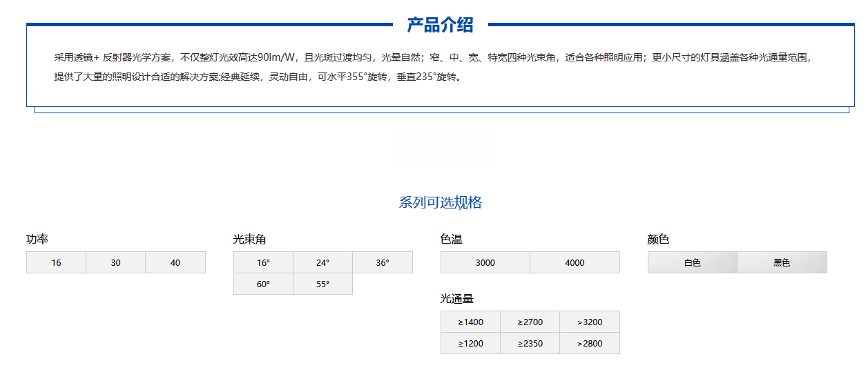This screenshot has height=370, width=868.
Task: Pick the ≥2350 luminous flux cell
Action: [530, 344]
